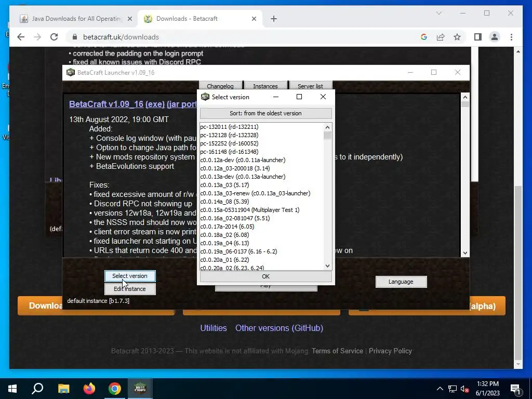Confirm version selection with OK

[265, 276]
